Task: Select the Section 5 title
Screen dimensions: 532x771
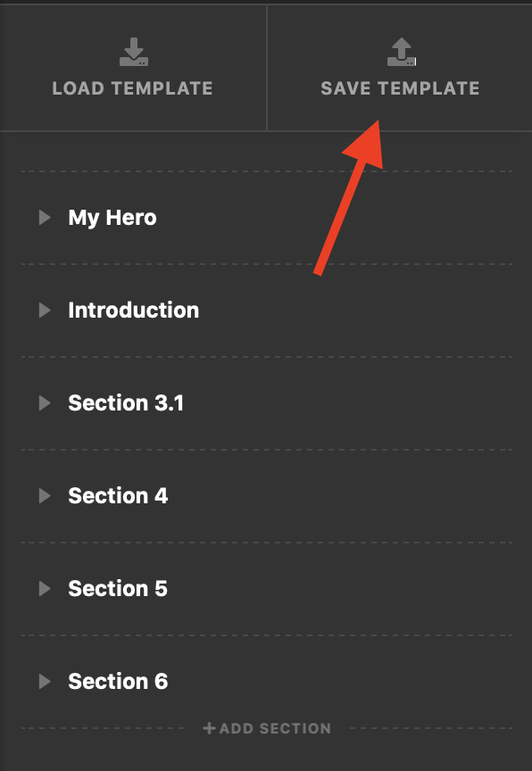Action: click(118, 589)
